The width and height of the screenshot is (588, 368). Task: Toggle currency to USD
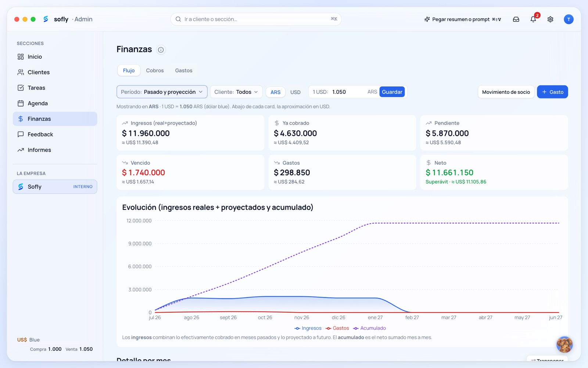[x=295, y=92]
